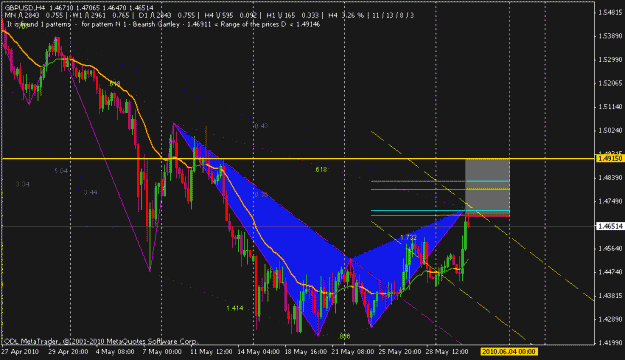Click the 4 May 08:00 time label
The height and width of the screenshot is (360, 625).
point(115,352)
